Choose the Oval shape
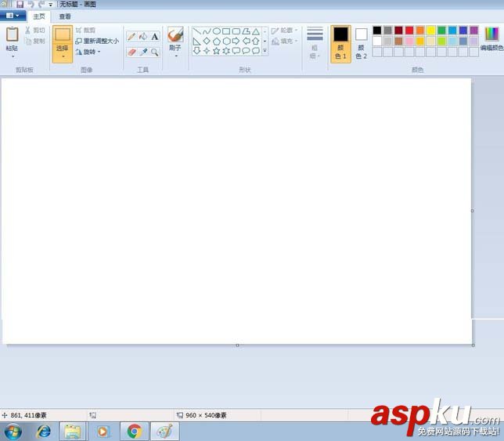The image size is (504, 441). click(x=217, y=31)
